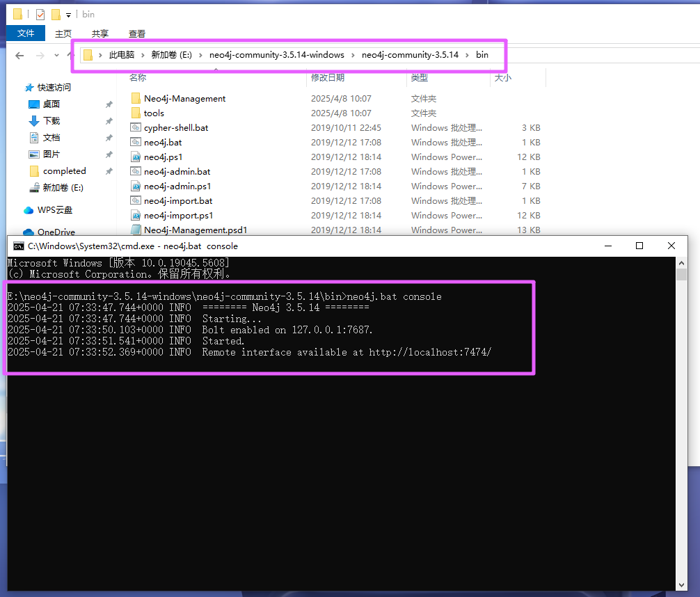Minimize the cmd.exe console window
The width and height of the screenshot is (700, 597).
[608, 246]
